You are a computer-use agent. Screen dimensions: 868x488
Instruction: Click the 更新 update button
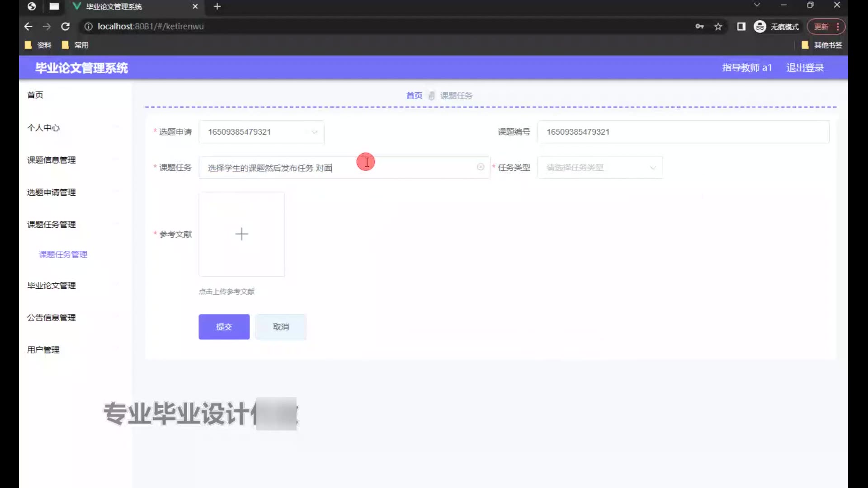pos(826,27)
